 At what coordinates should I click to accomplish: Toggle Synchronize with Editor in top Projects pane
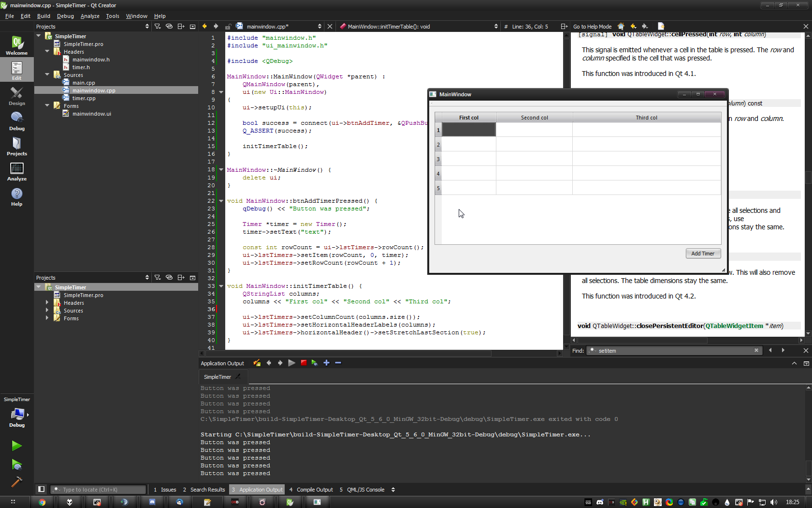coord(169,27)
